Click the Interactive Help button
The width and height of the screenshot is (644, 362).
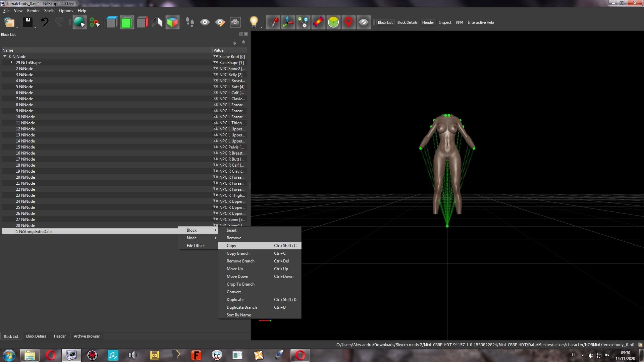pyautogui.click(x=481, y=22)
